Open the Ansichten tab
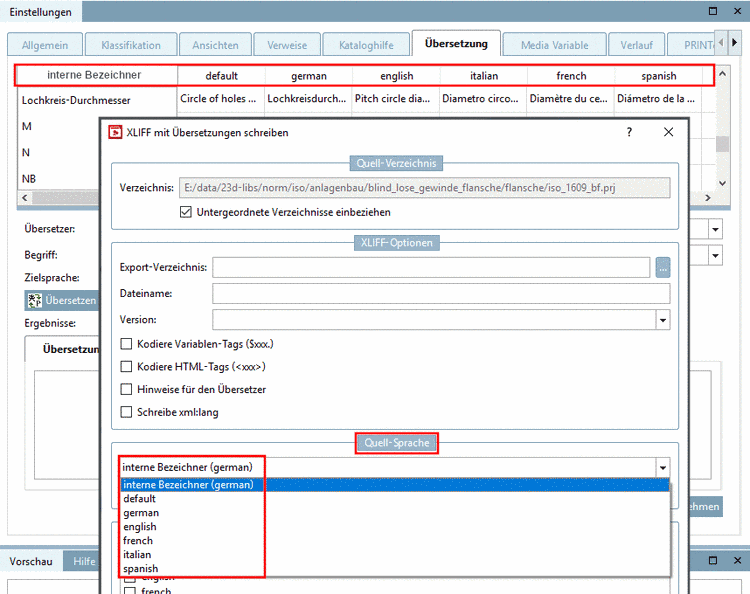The image size is (750, 594). (x=215, y=45)
